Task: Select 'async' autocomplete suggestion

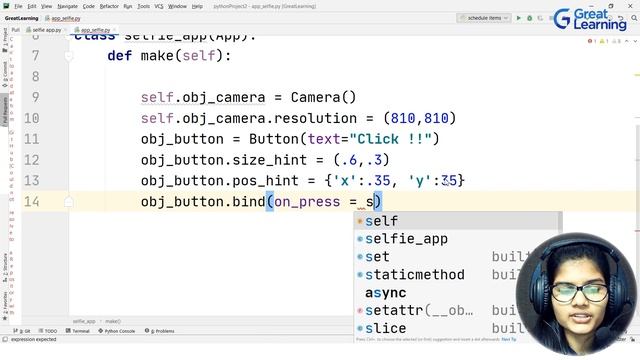Action: click(458, 293)
